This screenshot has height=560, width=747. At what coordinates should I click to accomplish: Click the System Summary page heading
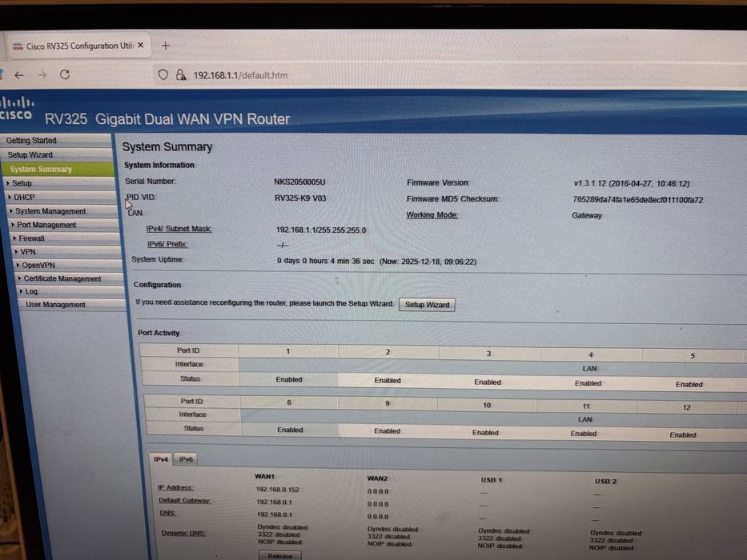[167, 146]
